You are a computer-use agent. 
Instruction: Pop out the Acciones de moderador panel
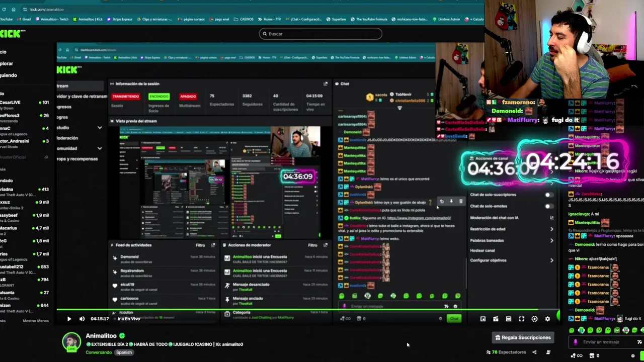(x=326, y=245)
